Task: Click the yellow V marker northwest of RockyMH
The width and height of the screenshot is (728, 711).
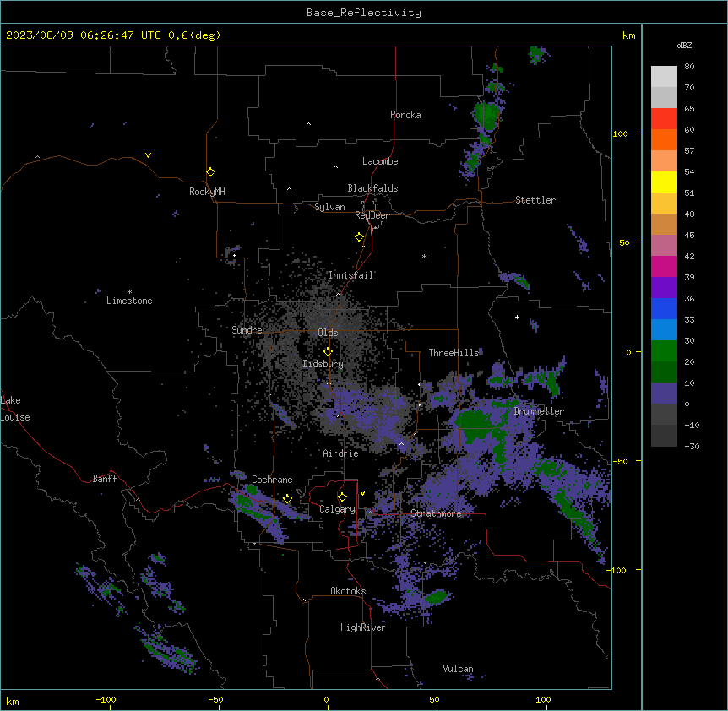Action: [x=148, y=155]
